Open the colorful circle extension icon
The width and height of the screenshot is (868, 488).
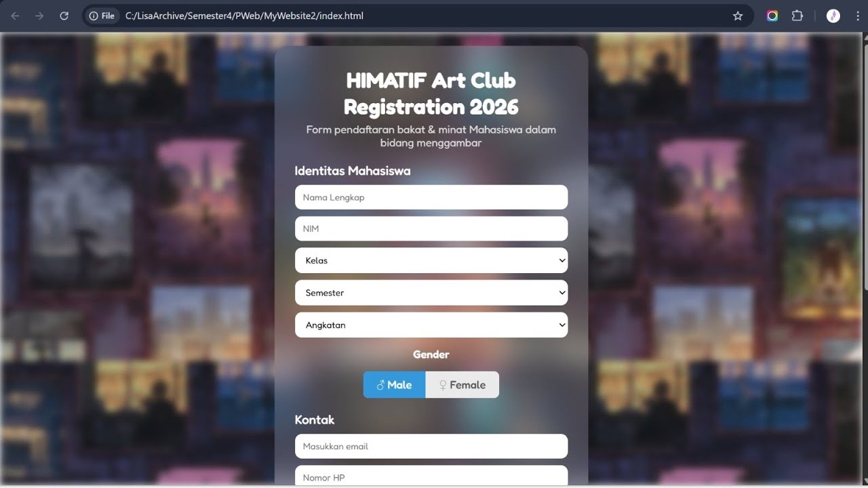point(772,16)
